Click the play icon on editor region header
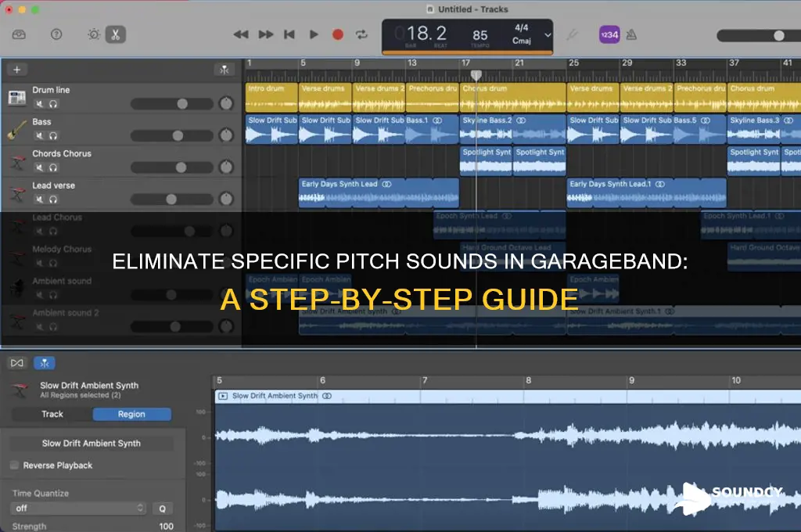The width and height of the screenshot is (801, 532). pos(223,396)
